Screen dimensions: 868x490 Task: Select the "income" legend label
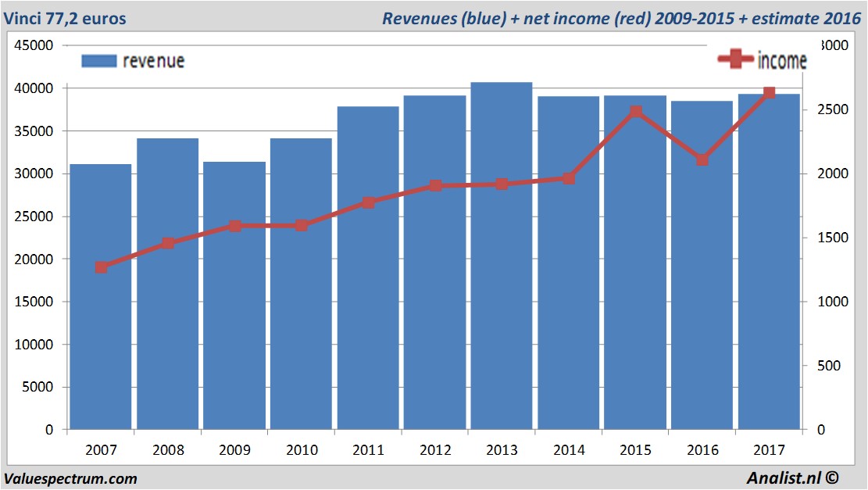[x=781, y=60]
